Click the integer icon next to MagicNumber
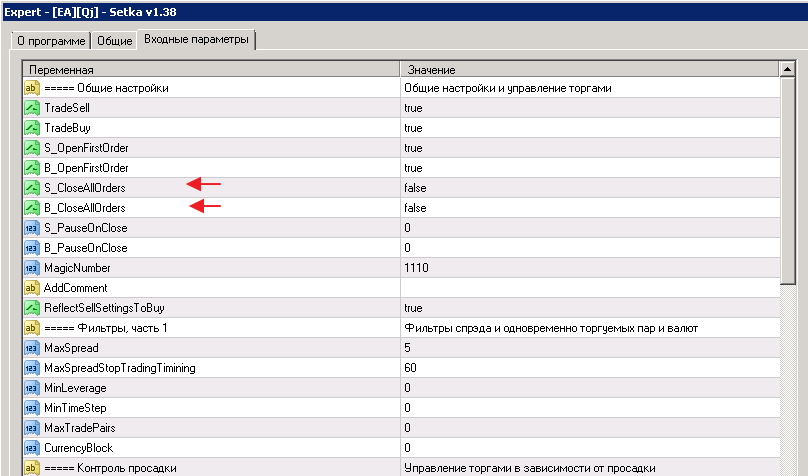Screen dimensions: 808x476 pos(32,268)
